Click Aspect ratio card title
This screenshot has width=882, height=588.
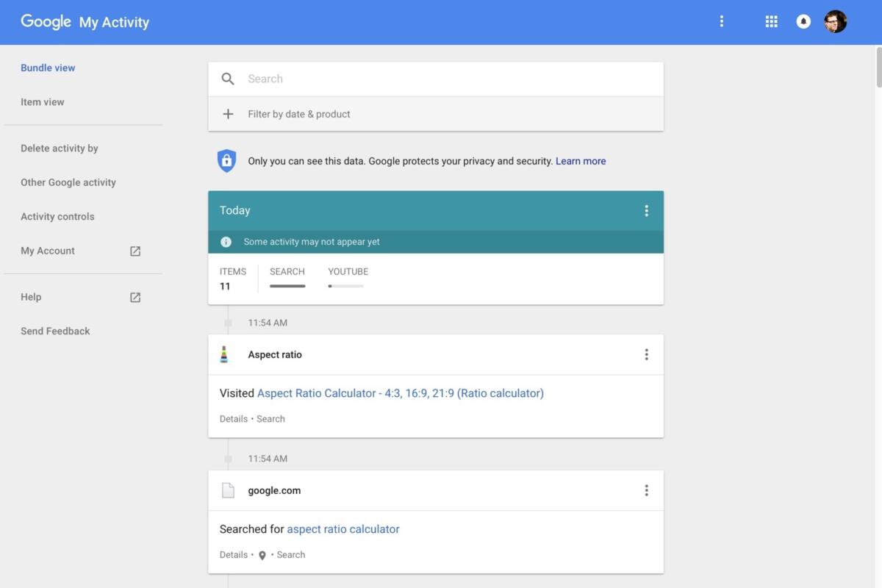(x=275, y=354)
